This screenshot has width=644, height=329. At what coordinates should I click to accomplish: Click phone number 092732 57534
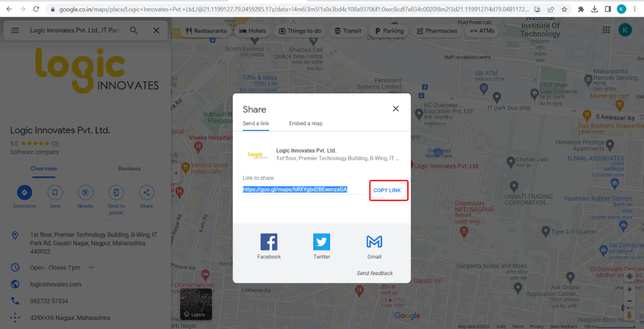coord(49,301)
